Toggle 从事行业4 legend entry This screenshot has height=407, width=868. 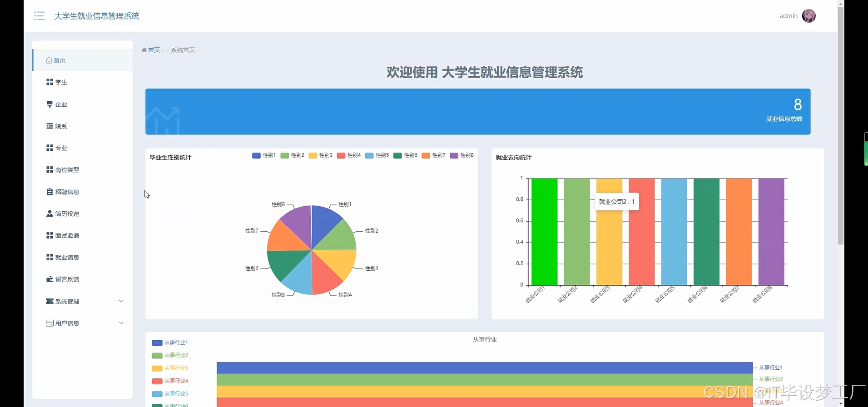click(x=170, y=381)
